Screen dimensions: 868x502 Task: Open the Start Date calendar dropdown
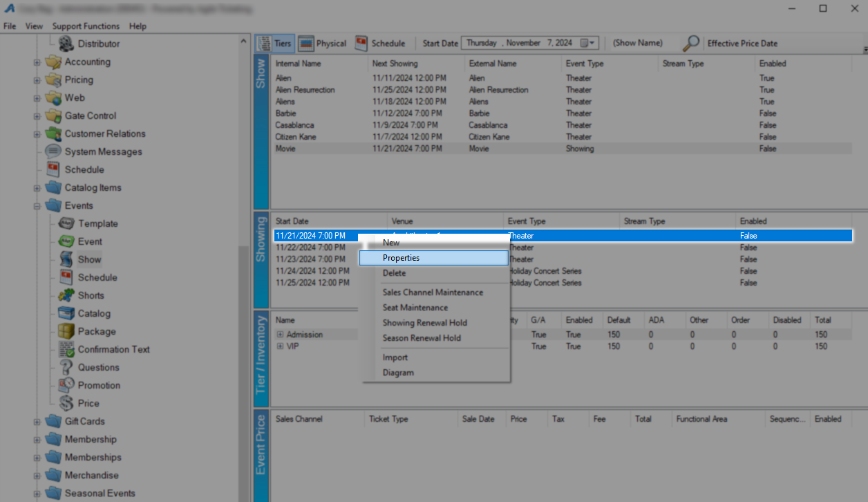click(x=587, y=43)
